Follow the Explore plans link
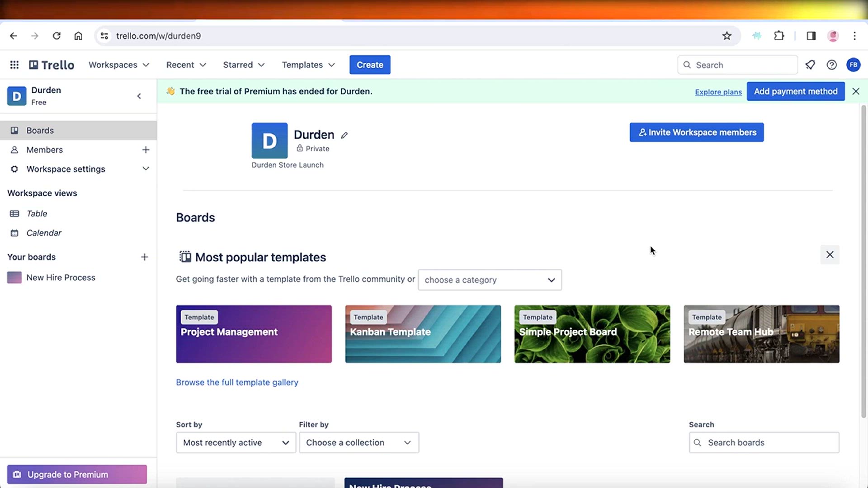Image resolution: width=868 pixels, height=488 pixels. pyautogui.click(x=718, y=92)
